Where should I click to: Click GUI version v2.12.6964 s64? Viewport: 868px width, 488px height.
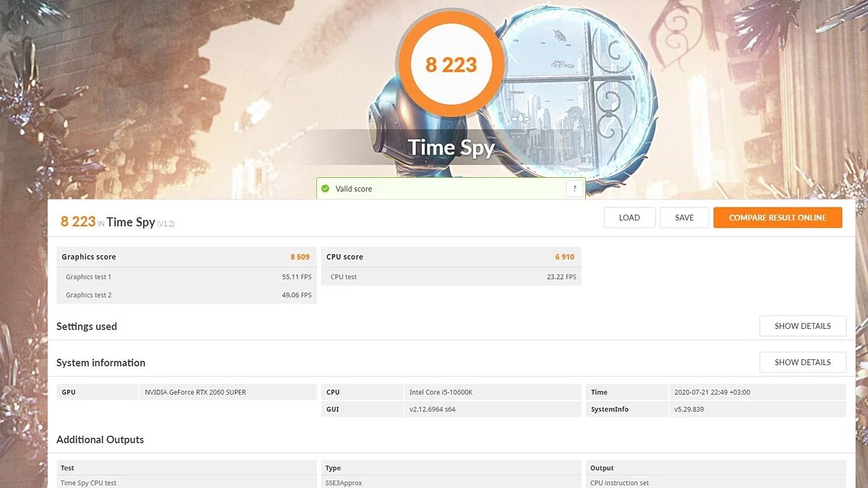(493, 409)
